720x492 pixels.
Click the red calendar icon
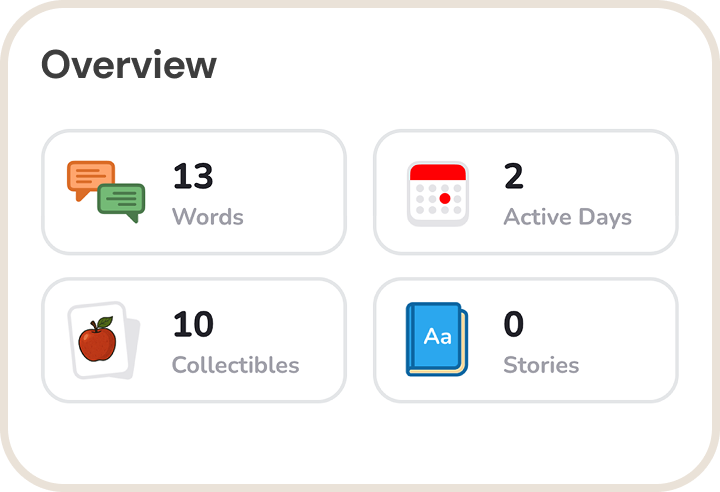pyautogui.click(x=438, y=193)
